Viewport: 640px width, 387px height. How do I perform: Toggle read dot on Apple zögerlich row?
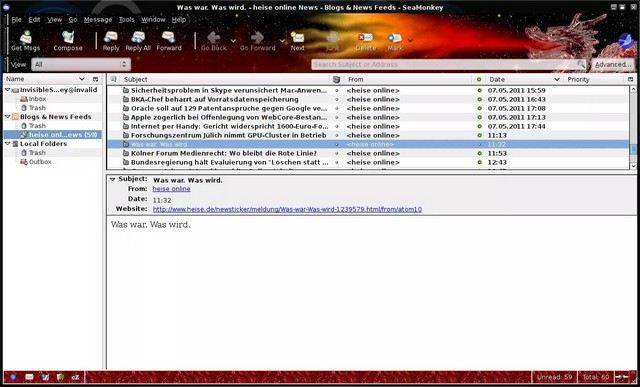[479, 117]
